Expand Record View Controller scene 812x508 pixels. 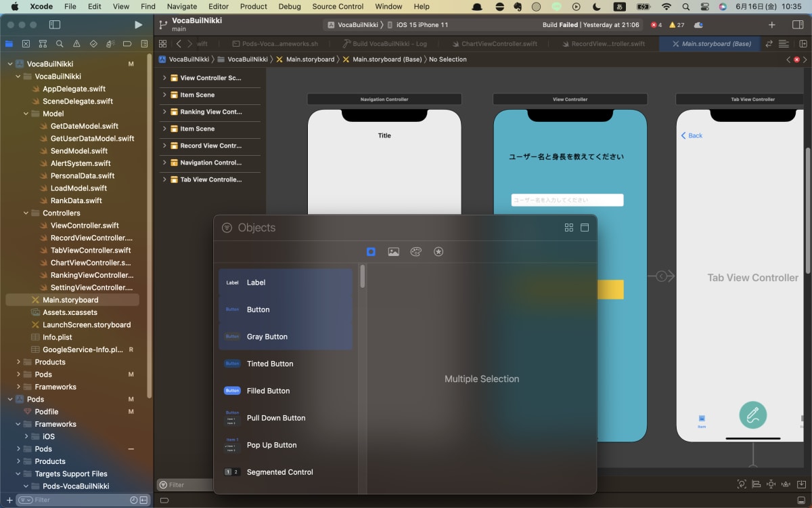tap(164, 146)
